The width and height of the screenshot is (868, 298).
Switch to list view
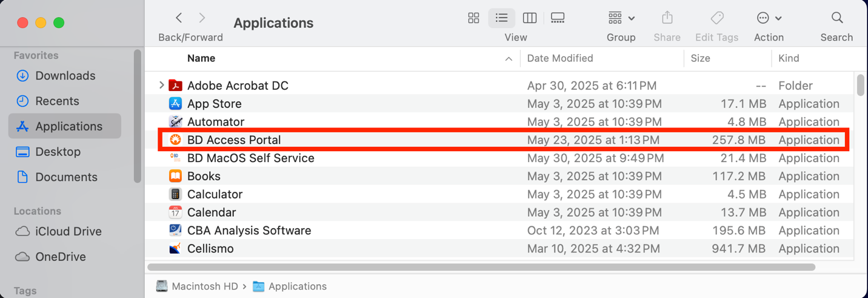[501, 18]
